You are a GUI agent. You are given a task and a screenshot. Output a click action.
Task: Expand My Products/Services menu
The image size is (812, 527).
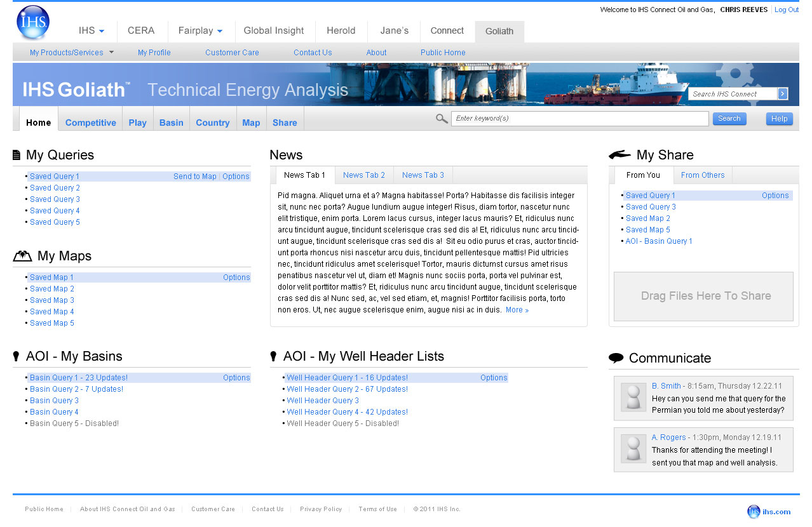point(72,53)
